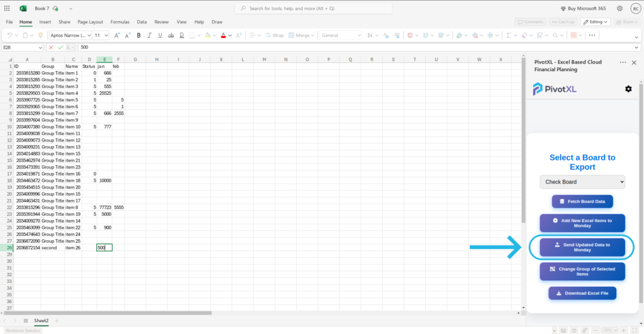Open the Editing mode dropdown
This screenshot has height=334, width=644.
tap(595, 22)
